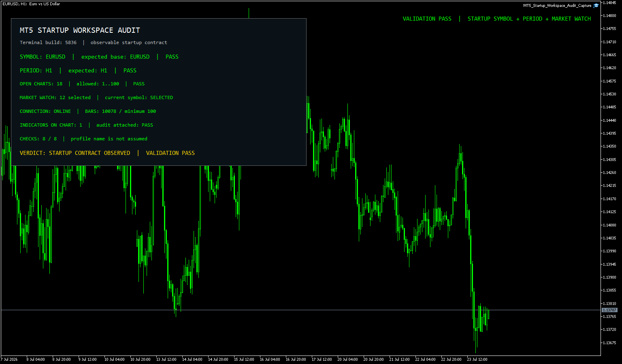Click the CONNECTION: ONLINE entry

pyautogui.click(x=45, y=112)
